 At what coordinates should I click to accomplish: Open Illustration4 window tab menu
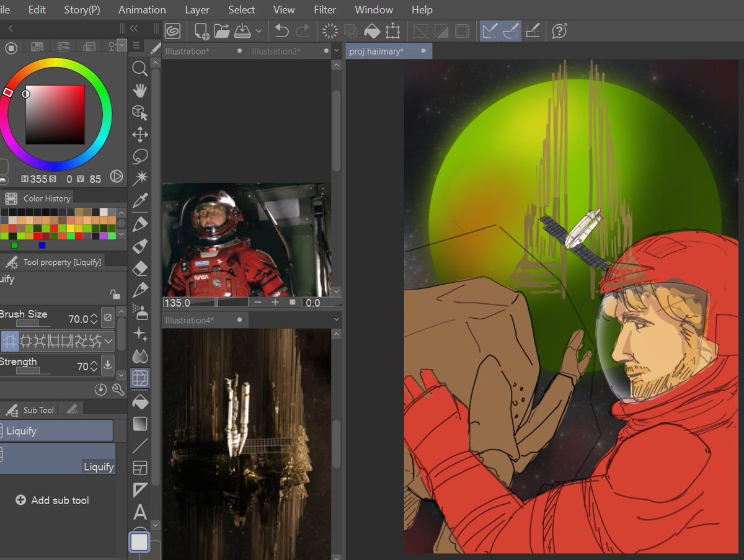337,319
